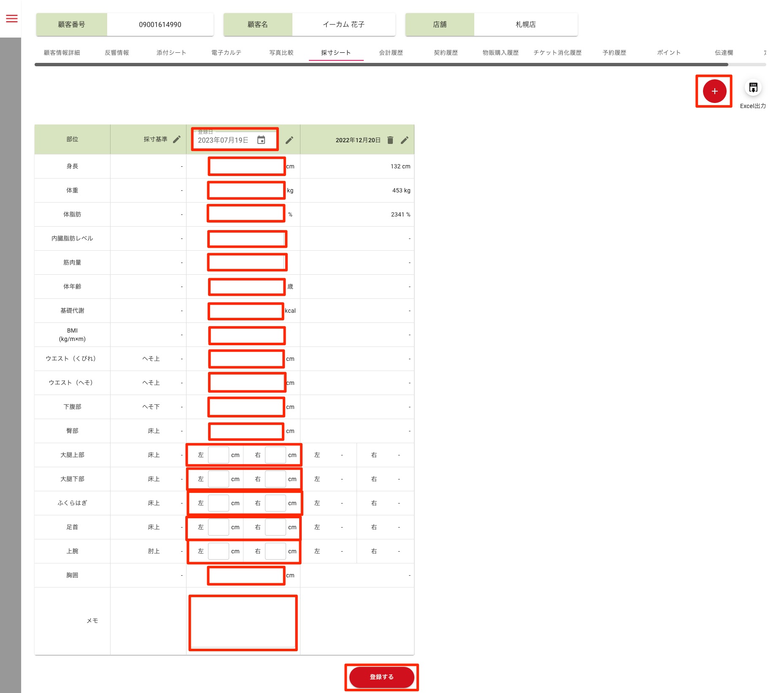Viewport: 784px width, 693px height.
Task: Edit 採寸基準 with the pencil icon
Action: click(177, 139)
